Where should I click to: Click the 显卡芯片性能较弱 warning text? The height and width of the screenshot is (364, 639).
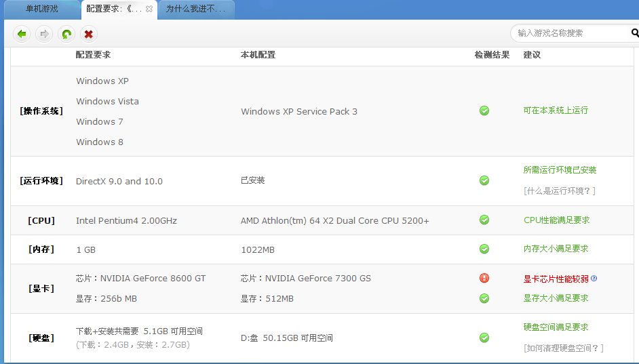click(556, 279)
